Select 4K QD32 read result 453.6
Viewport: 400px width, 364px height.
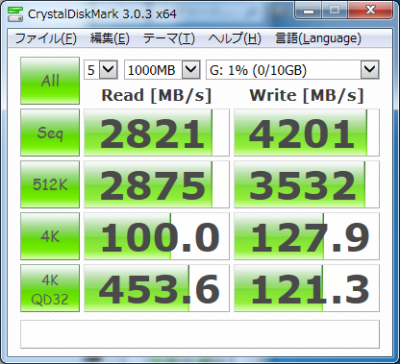(x=157, y=288)
